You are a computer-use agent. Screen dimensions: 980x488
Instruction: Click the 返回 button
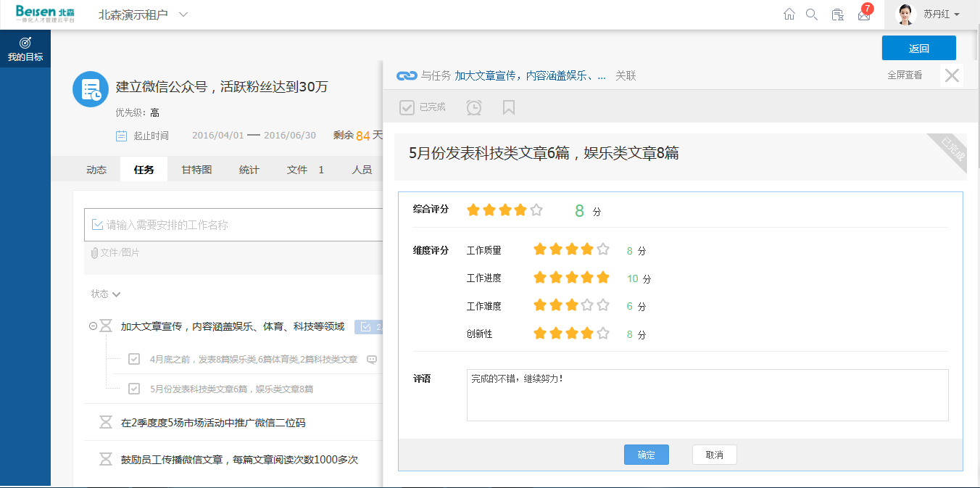click(x=918, y=49)
